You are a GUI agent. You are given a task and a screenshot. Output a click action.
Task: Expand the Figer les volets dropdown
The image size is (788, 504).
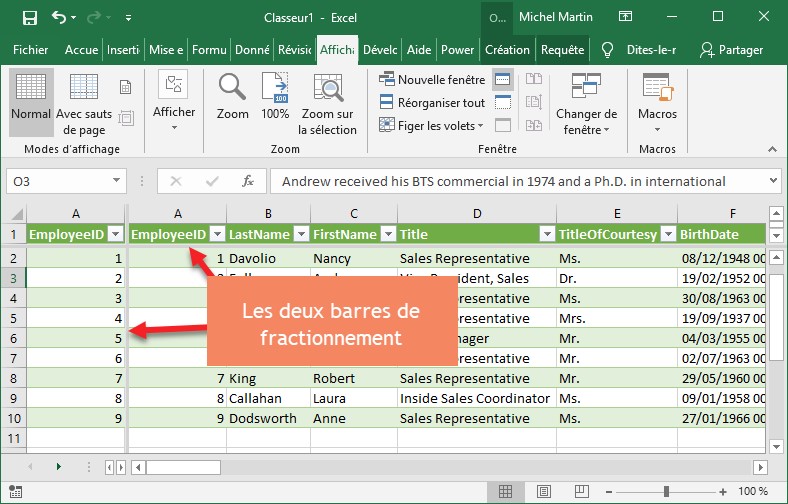coord(431,125)
